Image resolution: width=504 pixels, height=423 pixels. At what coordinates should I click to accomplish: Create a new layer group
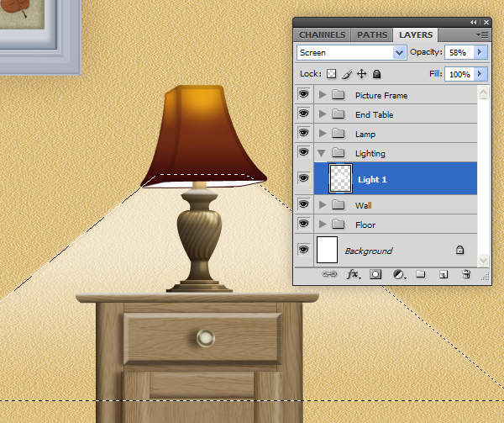coord(421,274)
